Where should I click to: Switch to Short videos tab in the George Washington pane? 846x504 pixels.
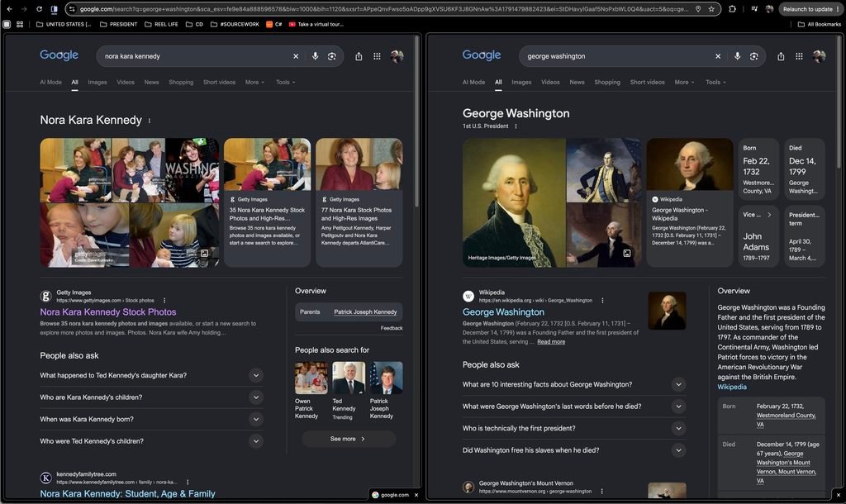pyautogui.click(x=648, y=83)
